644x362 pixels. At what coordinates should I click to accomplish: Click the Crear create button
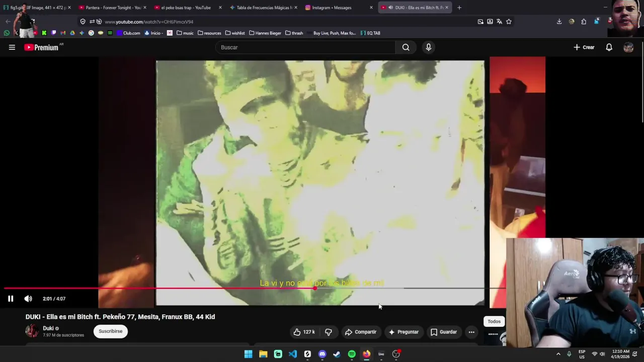(x=584, y=47)
